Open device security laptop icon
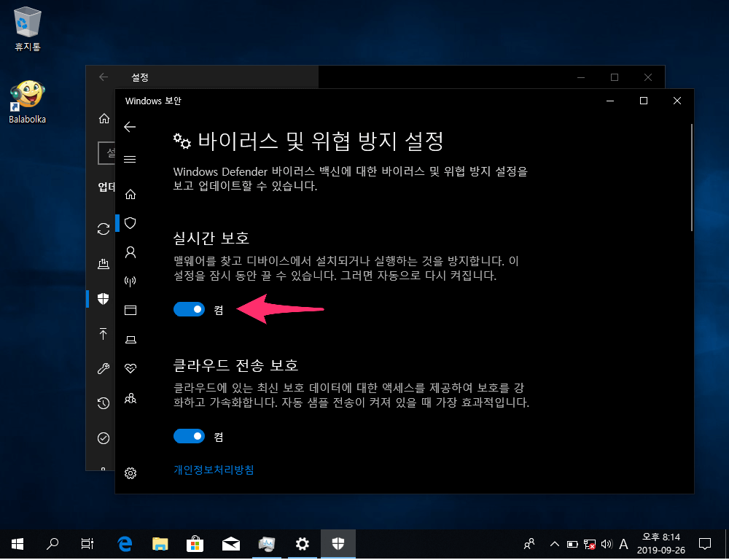The image size is (729, 560). point(130,340)
